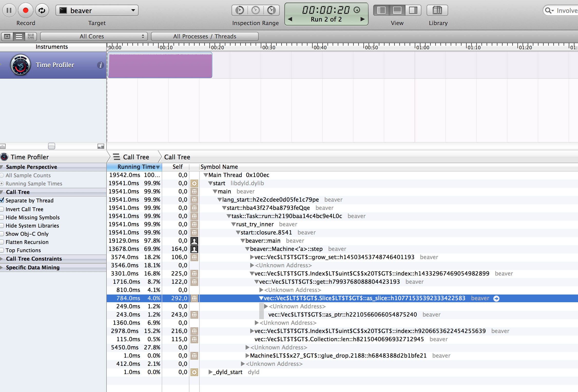Enable Hide Missing Symbols
The width and height of the screenshot is (578, 392).
(x=2, y=217)
